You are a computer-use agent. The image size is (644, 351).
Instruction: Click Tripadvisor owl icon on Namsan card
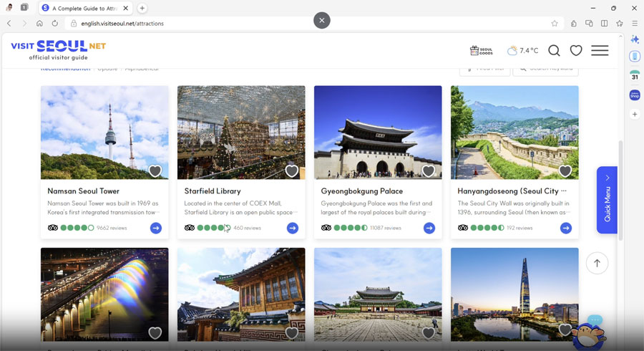(x=52, y=228)
